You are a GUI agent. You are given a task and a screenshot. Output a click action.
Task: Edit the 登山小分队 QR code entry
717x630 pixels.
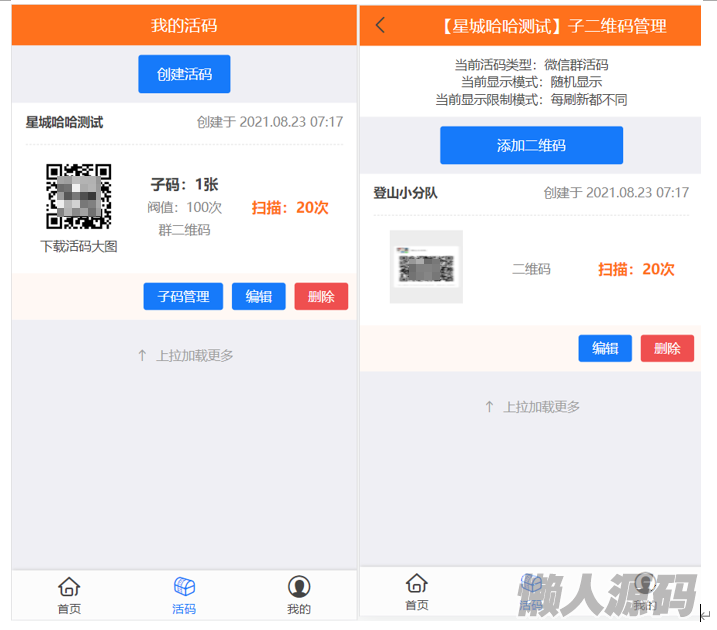[x=605, y=348]
